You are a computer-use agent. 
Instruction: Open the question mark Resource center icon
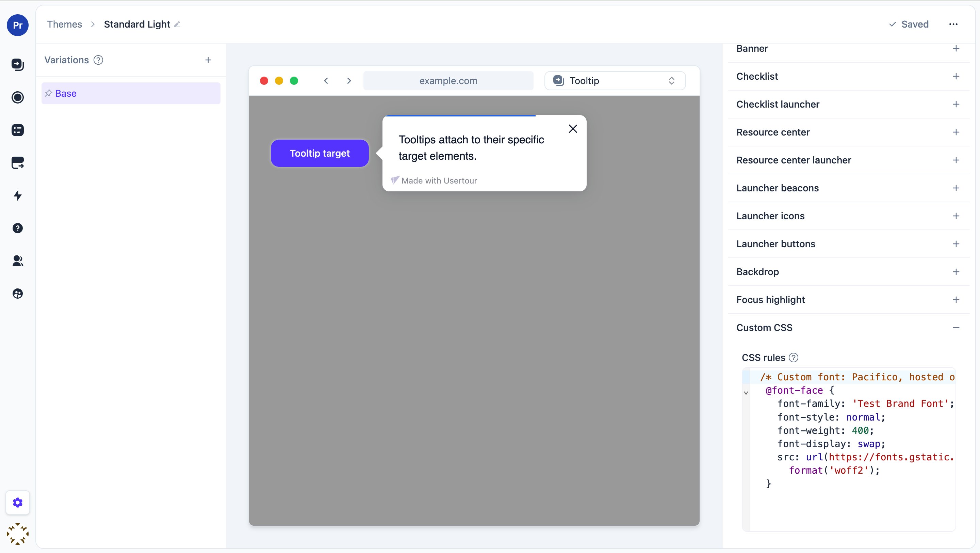pos(17,228)
